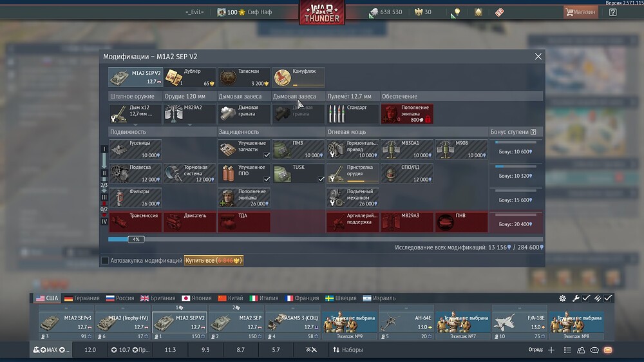Add a squad member with plus icon
Viewport: 644px width, 362px height.
551,350
